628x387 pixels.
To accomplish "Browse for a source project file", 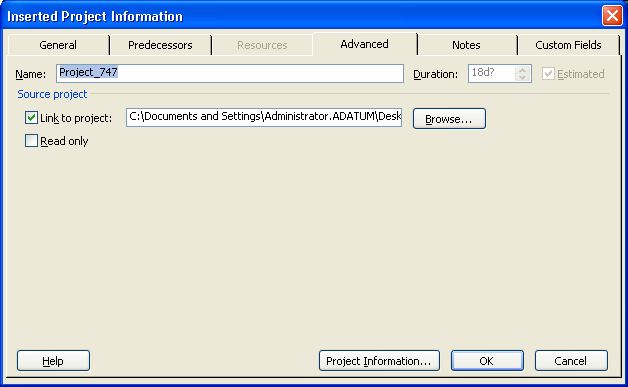I will 449,119.
